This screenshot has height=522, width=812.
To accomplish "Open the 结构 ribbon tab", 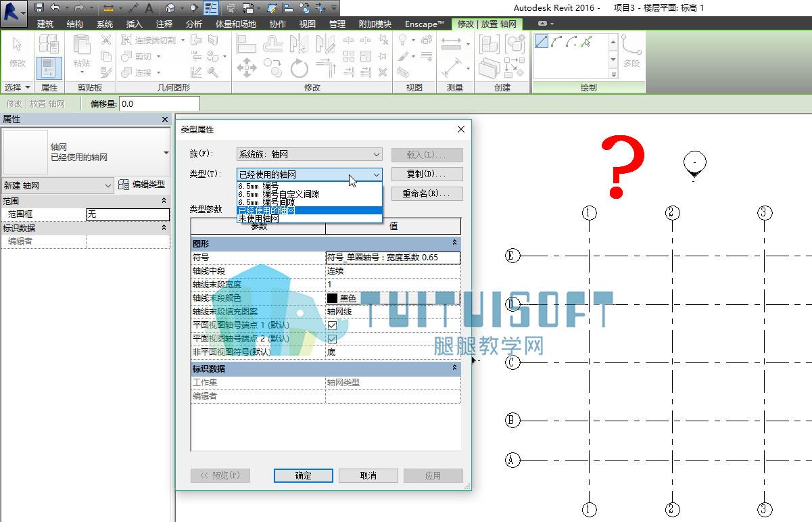I will pos(75,24).
